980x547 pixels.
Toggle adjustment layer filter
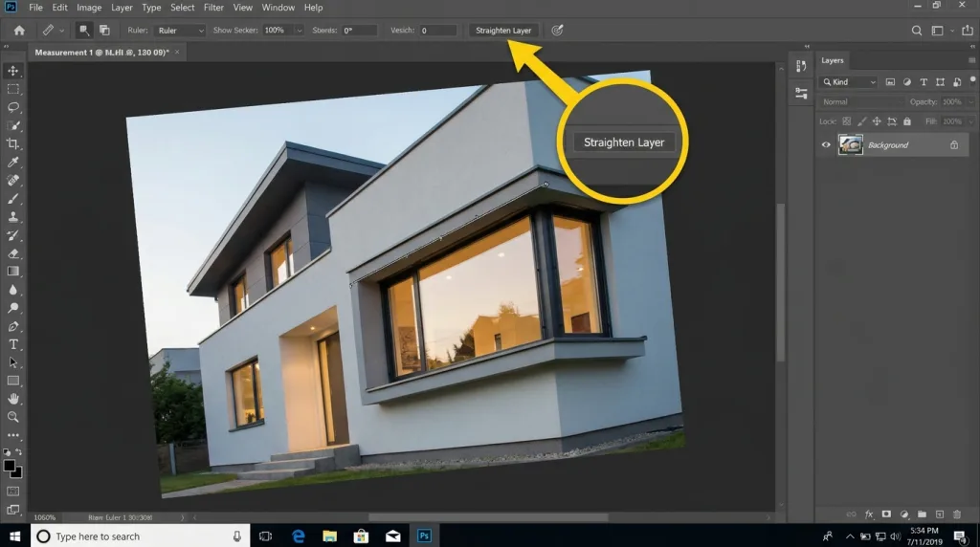907,82
